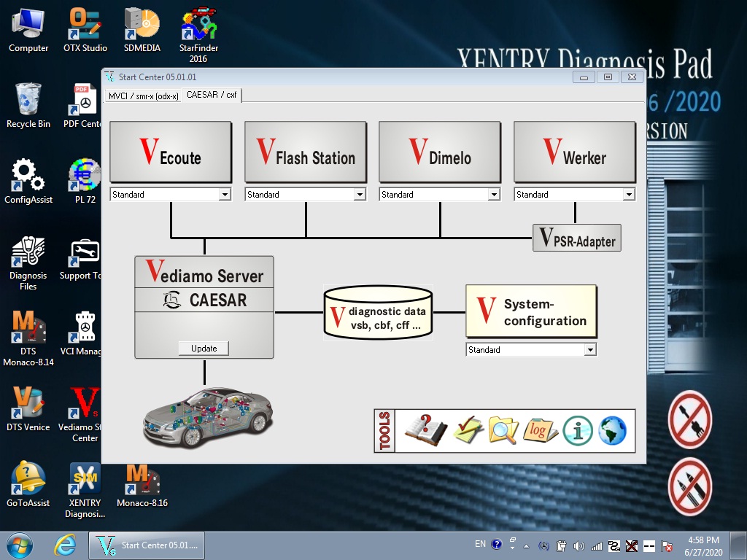Open the log folder tool icon
This screenshot has width=747, height=560.
pos(540,431)
